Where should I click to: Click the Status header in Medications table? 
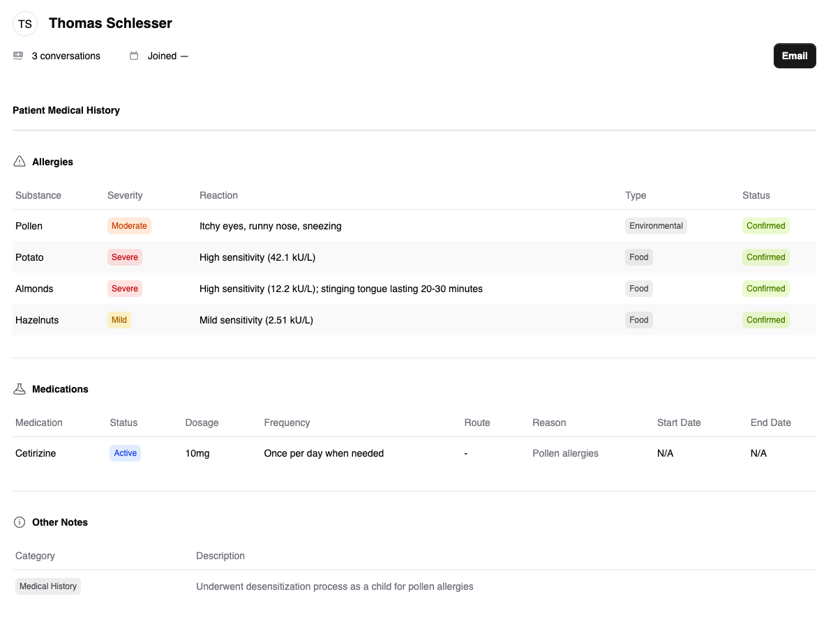(x=123, y=422)
